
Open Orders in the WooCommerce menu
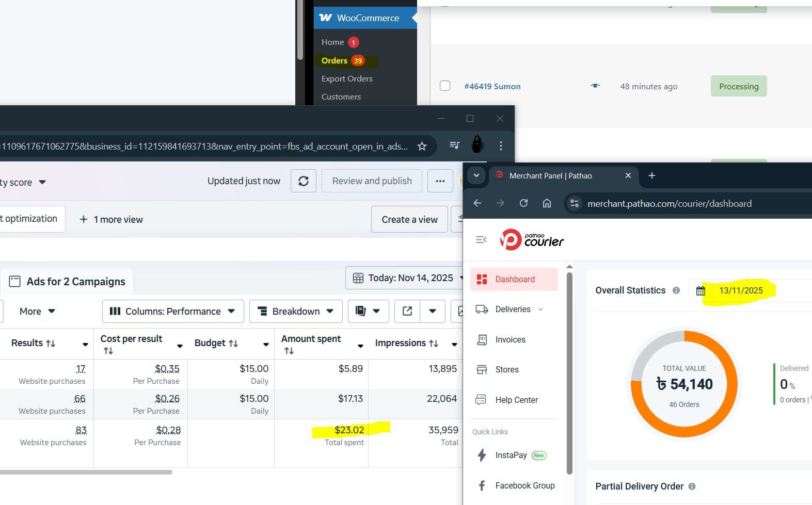(335, 61)
